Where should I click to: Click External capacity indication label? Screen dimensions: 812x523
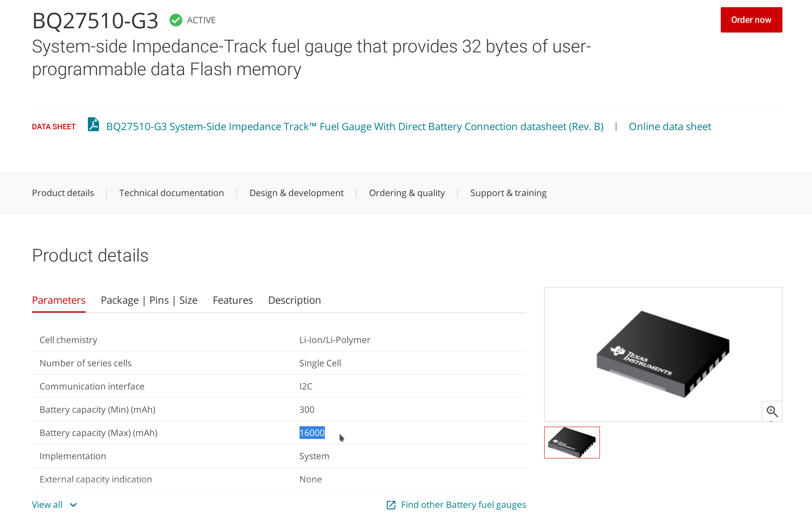tap(96, 479)
